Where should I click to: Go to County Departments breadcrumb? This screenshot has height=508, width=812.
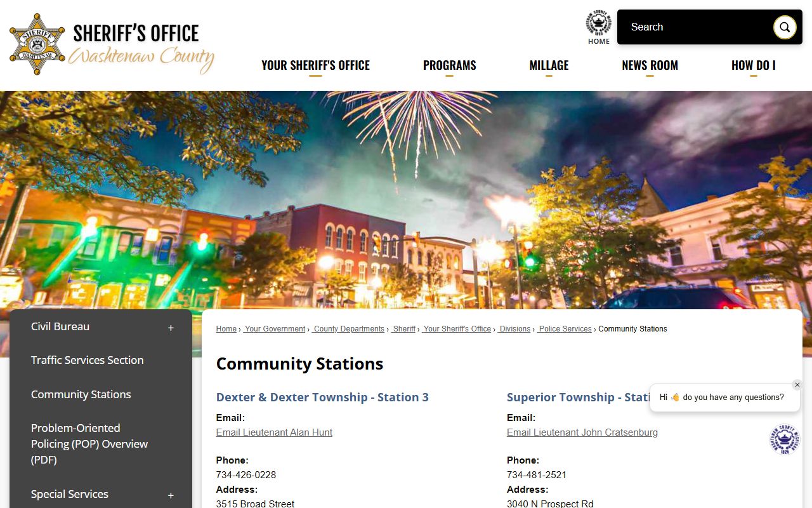click(x=348, y=329)
